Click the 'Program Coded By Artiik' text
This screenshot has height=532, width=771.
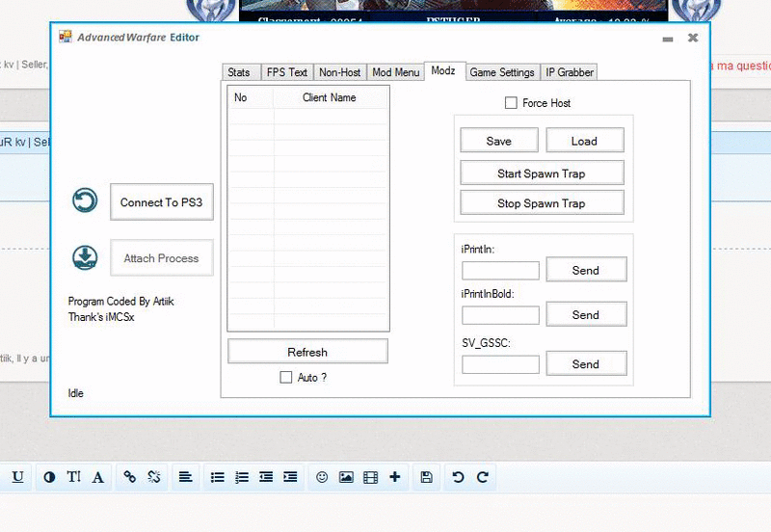[x=121, y=301]
